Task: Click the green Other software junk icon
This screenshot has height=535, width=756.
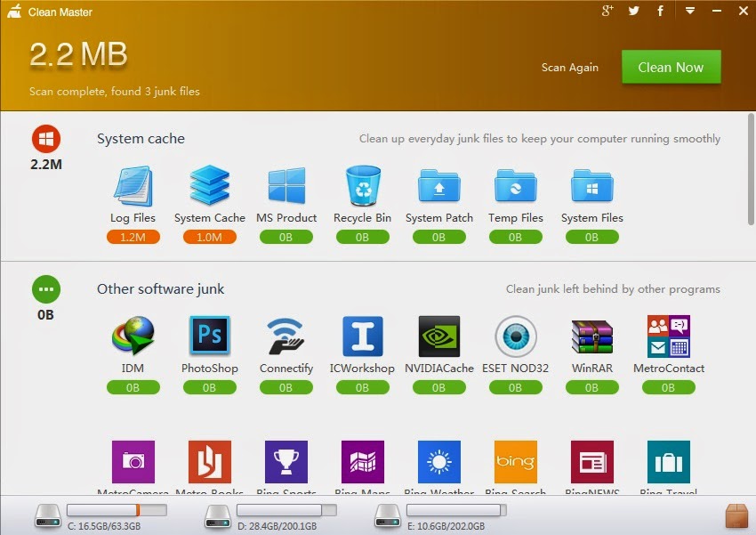Action: [46, 289]
